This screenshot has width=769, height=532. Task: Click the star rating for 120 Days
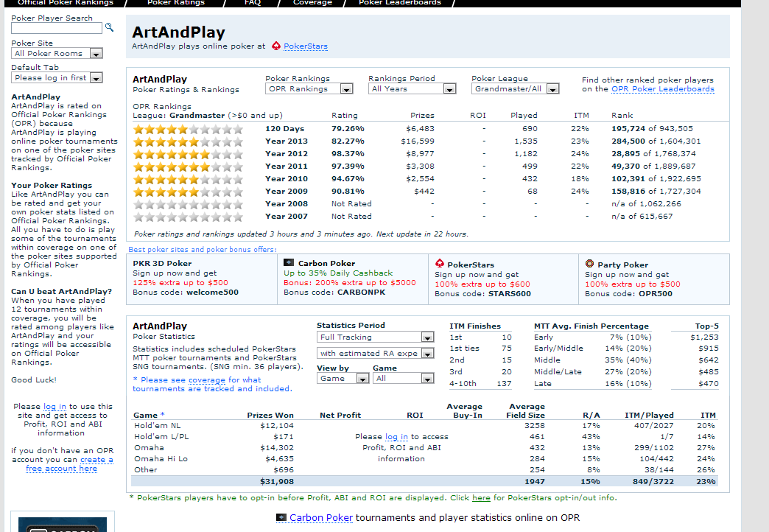tap(189, 129)
